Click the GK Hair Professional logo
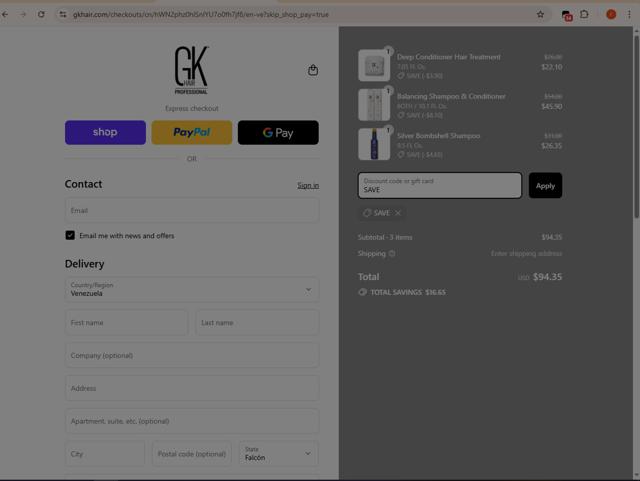Image resolution: width=640 pixels, height=481 pixels. (x=191, y=70)
